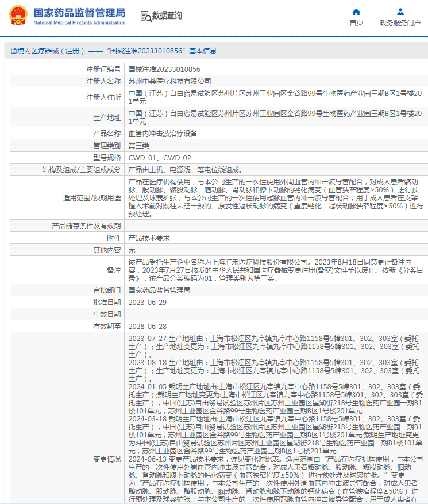Select 无 value in 其他内容 row

(x=132, y=250)
